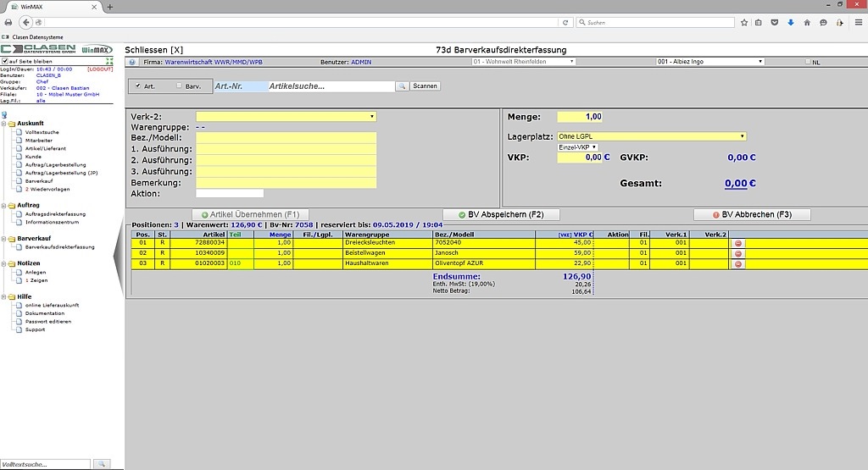Remove position 03 Olivenopf AZUR red icon

click(738, 264)
